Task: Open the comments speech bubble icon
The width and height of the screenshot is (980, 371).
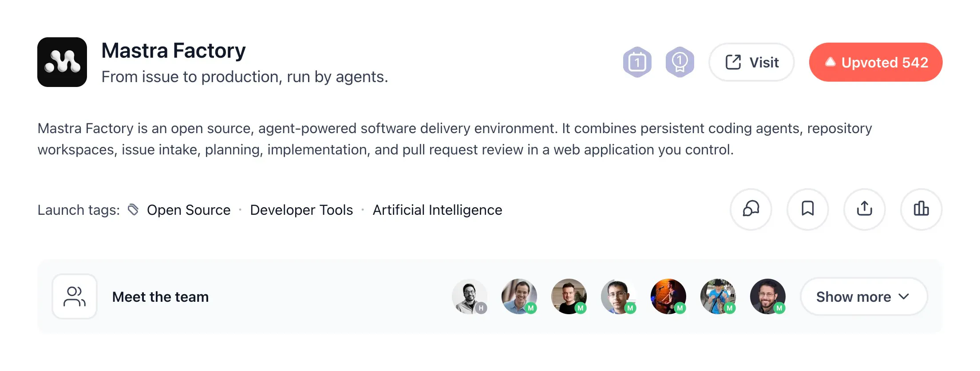Action: tap(751, 209)
